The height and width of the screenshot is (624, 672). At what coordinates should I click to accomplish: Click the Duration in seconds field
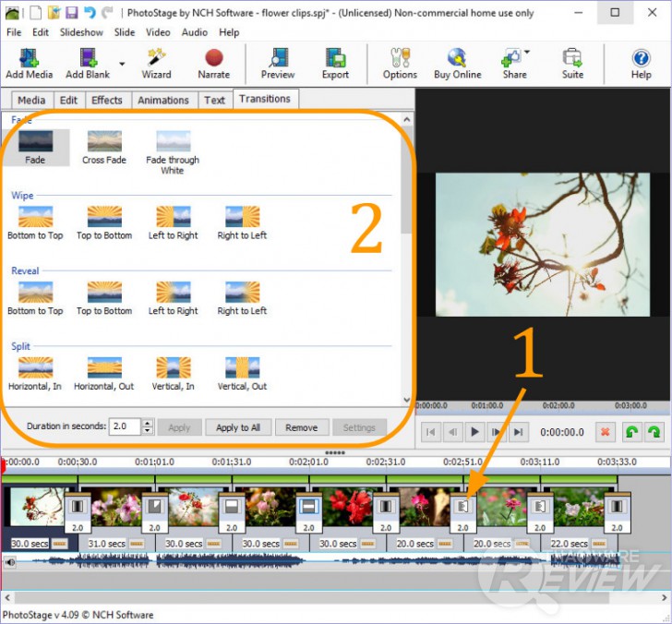coord(125,426)
